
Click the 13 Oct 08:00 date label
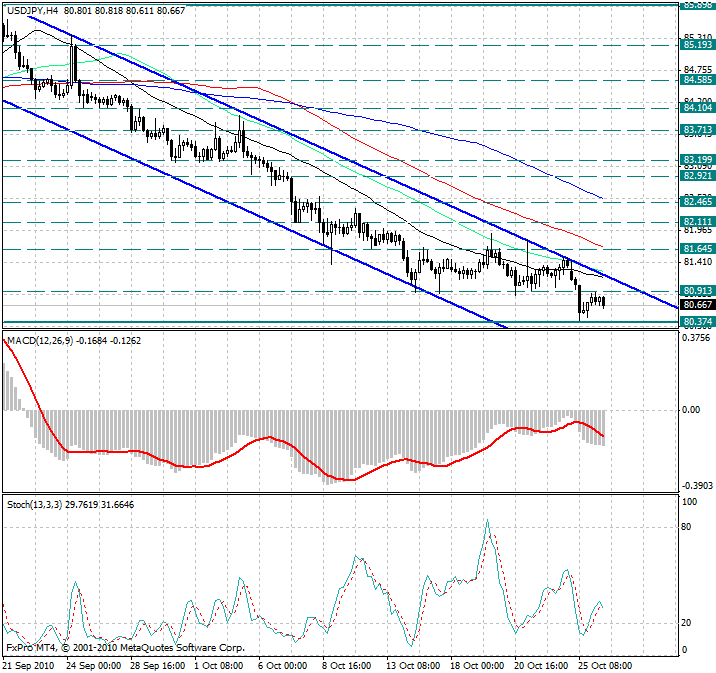(x=413, y=666)
